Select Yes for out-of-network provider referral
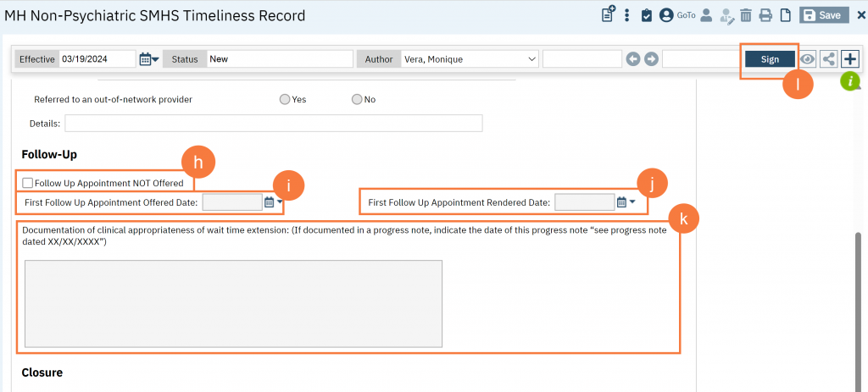Viewport: 868px width, 392px height. [285, 100]
